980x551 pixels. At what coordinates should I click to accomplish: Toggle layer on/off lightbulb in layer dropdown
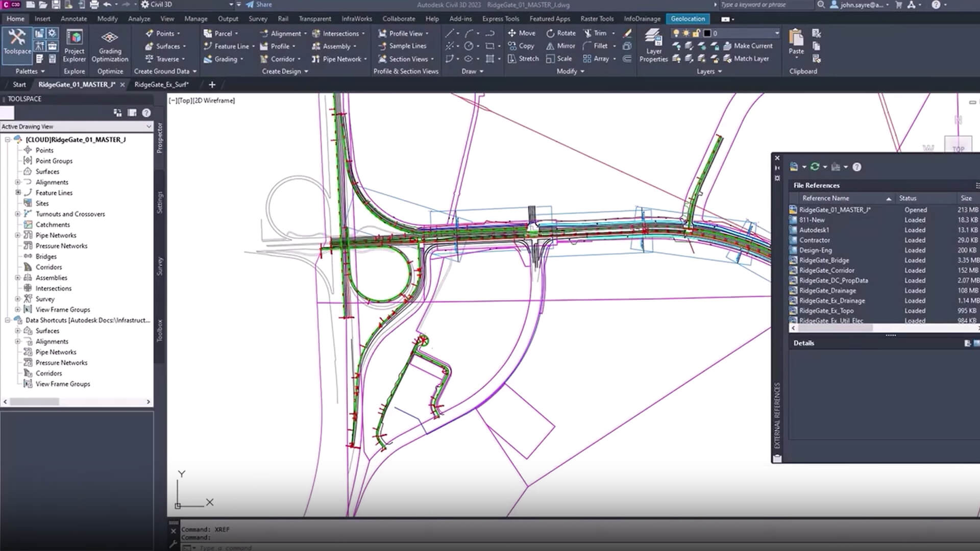coord(676,33)
